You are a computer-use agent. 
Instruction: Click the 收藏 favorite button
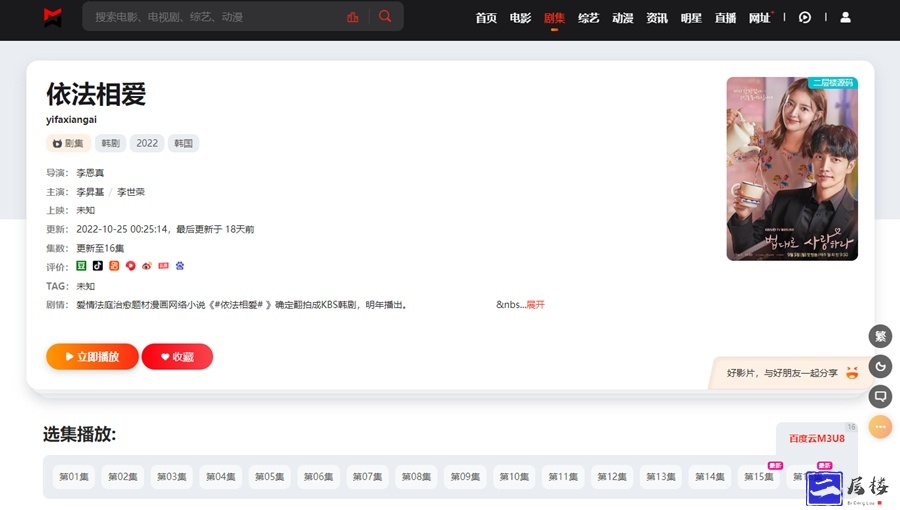(x=177, y=356)
